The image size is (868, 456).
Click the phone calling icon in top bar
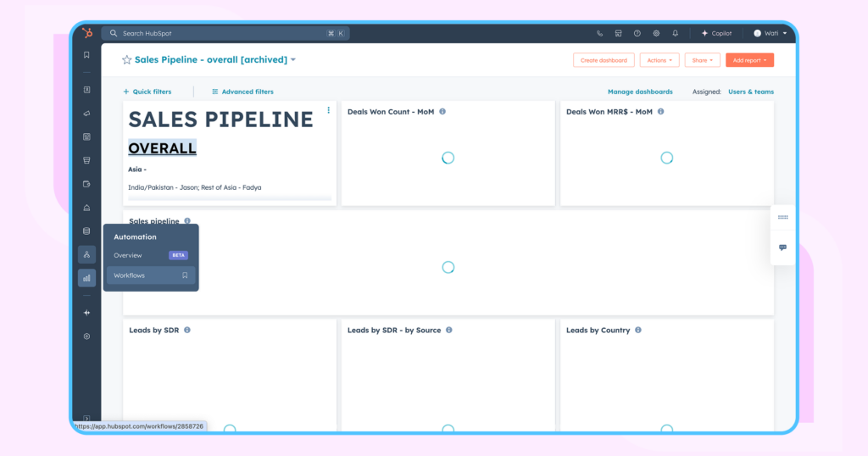click(599, 33)
